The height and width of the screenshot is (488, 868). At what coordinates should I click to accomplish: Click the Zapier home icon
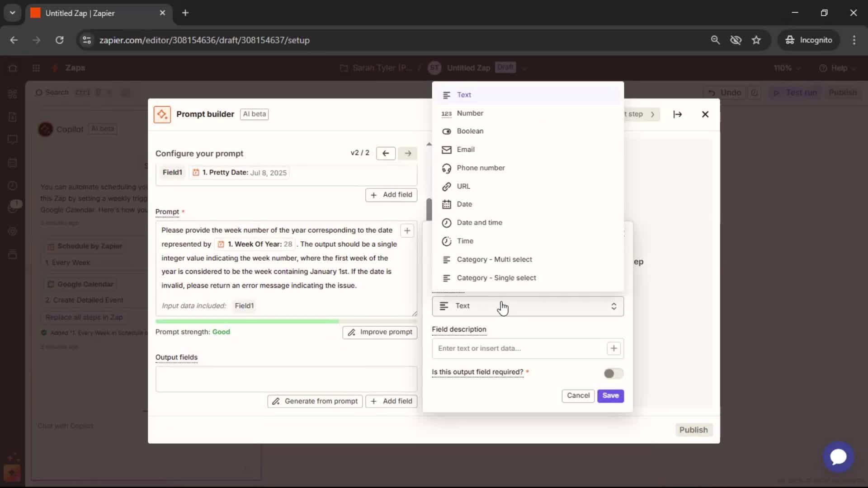[x=13, y=68]
